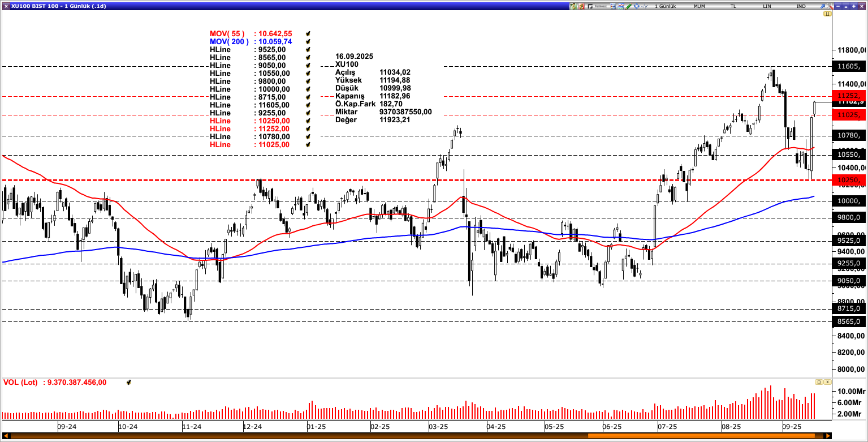Click the '01-25' date label on time axis
The image size is (868, 442).
[x=317, y=426]
